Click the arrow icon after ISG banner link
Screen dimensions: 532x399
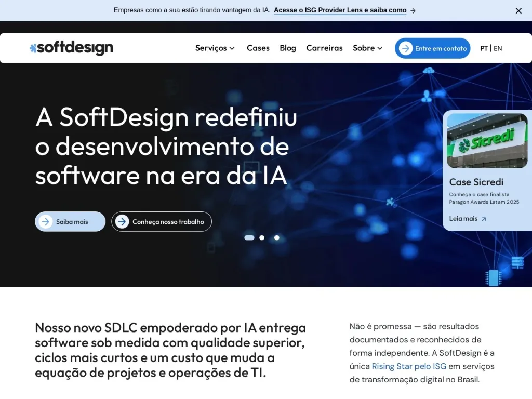[413, 11]
